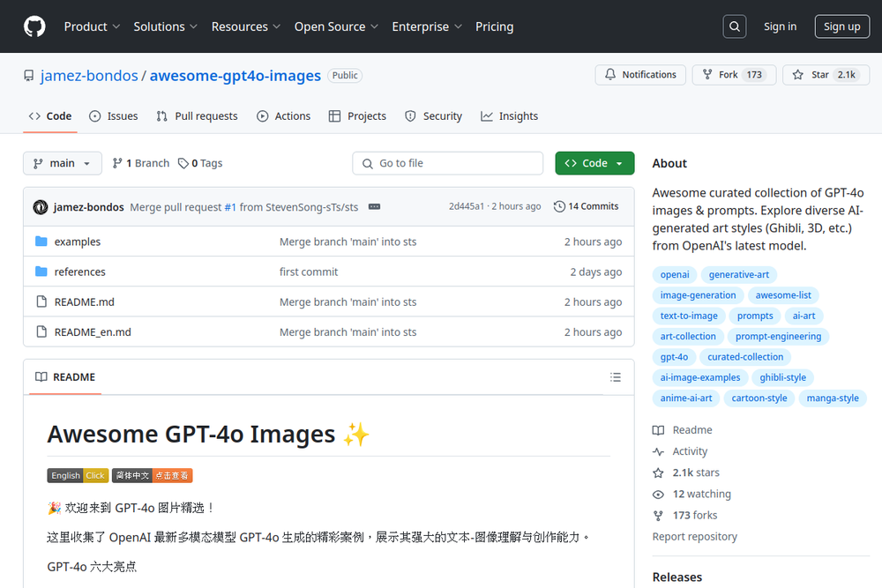Viewport: 882px width, 588px height.
Task: Open the prompt-engineering topic tag
Action: pos(779,336)
